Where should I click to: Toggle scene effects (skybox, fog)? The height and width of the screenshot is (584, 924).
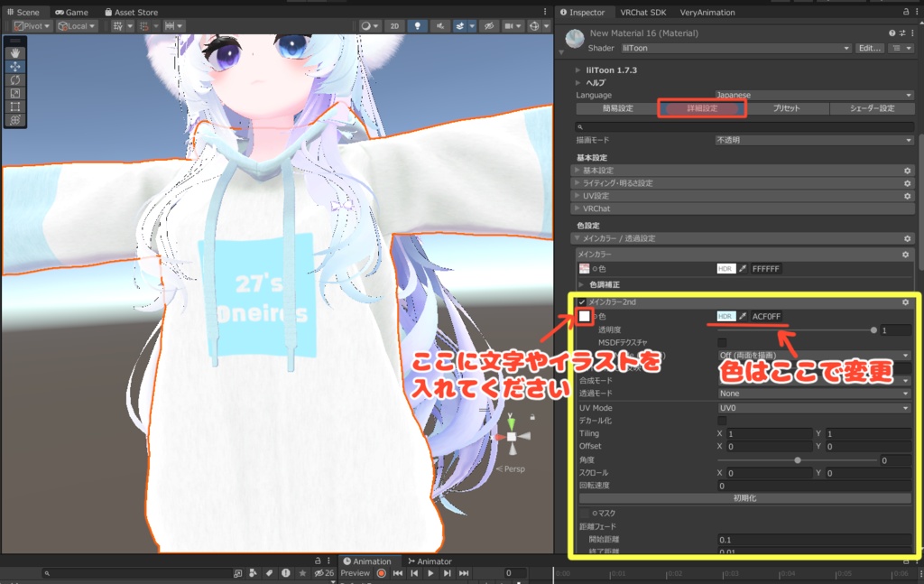tap(460, 26)
